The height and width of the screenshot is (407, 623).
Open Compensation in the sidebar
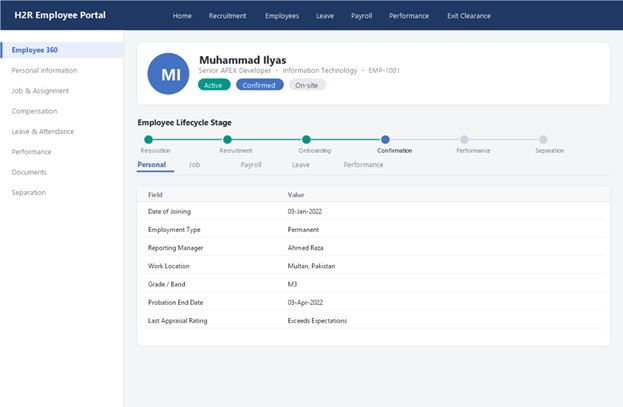(34, 111)
